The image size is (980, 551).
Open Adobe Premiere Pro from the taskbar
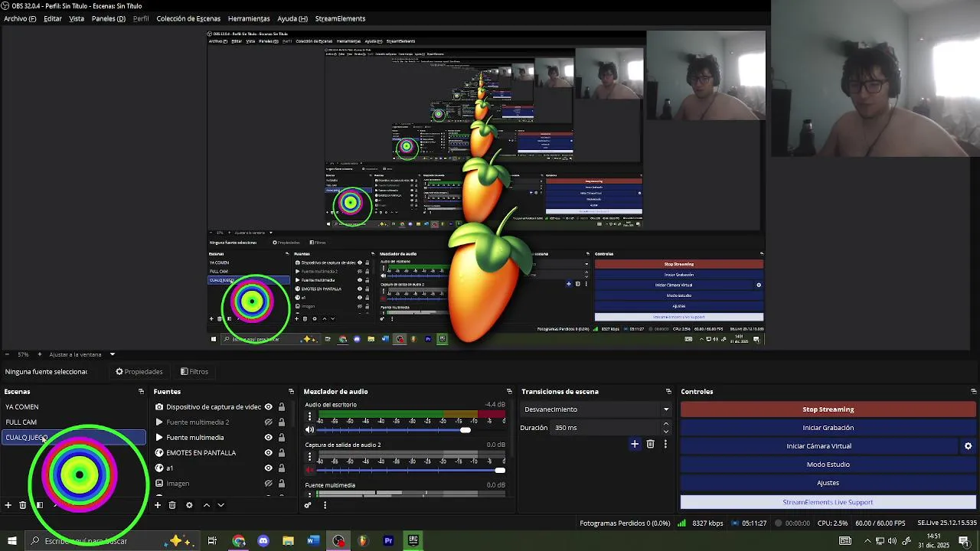coord(388,541)
